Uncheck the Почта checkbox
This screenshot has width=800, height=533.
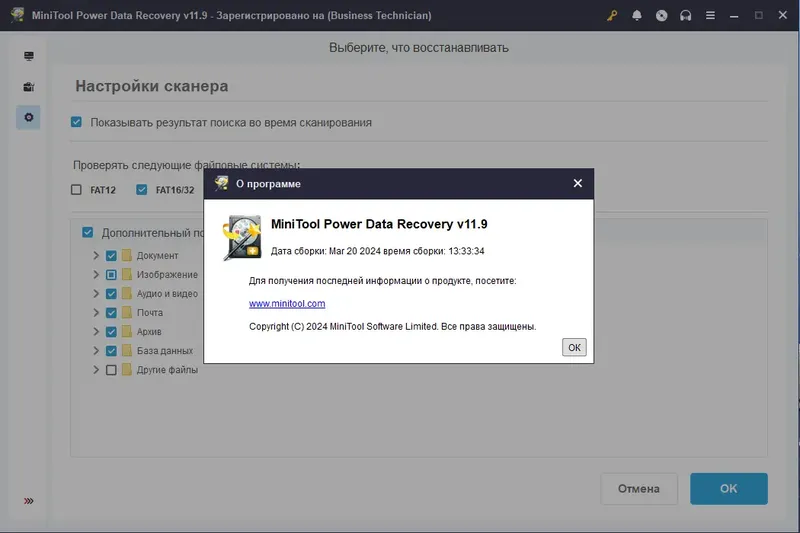click(111, 313)
